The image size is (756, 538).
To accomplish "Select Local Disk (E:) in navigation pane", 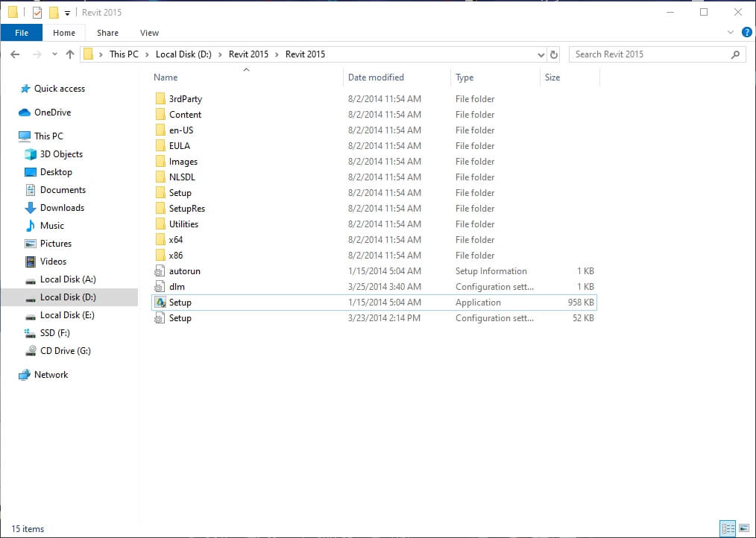I will (68, 314).
